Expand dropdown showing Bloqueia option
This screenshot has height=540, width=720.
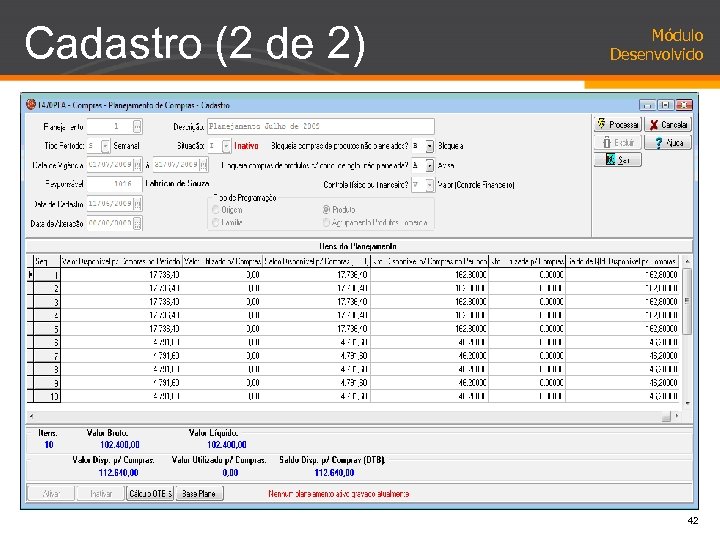click(x=429, y=146)
